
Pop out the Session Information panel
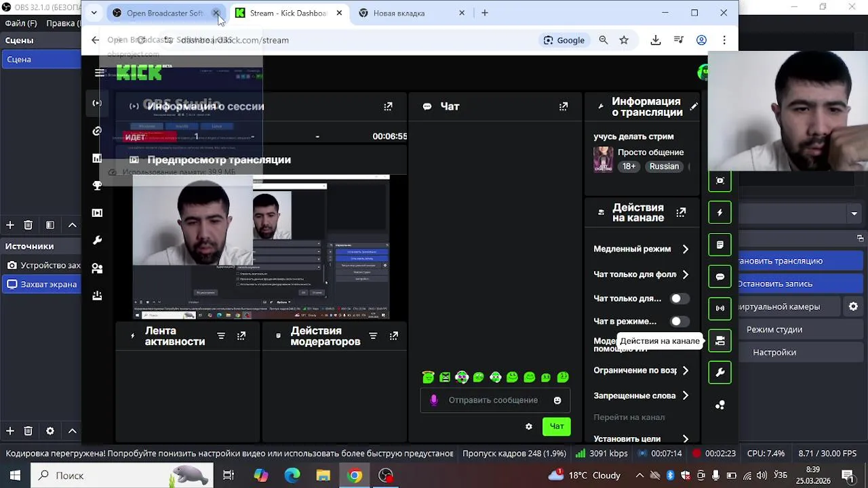pos(388,106)
